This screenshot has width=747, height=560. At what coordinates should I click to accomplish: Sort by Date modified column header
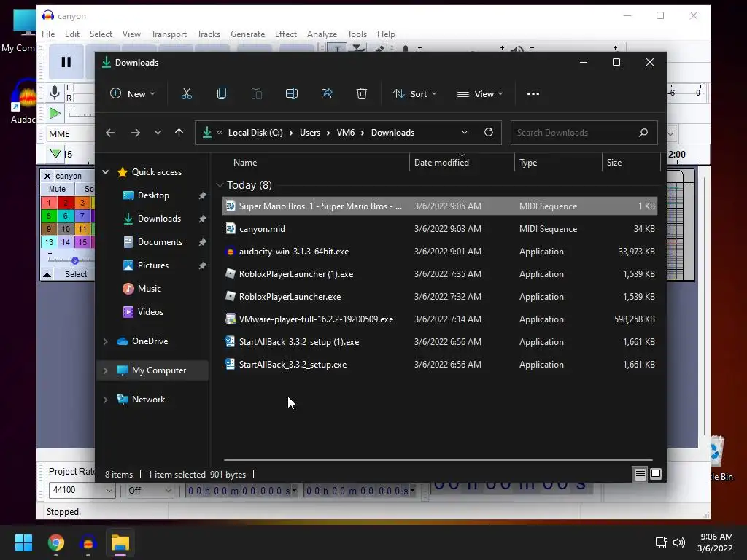pos(462,163)
